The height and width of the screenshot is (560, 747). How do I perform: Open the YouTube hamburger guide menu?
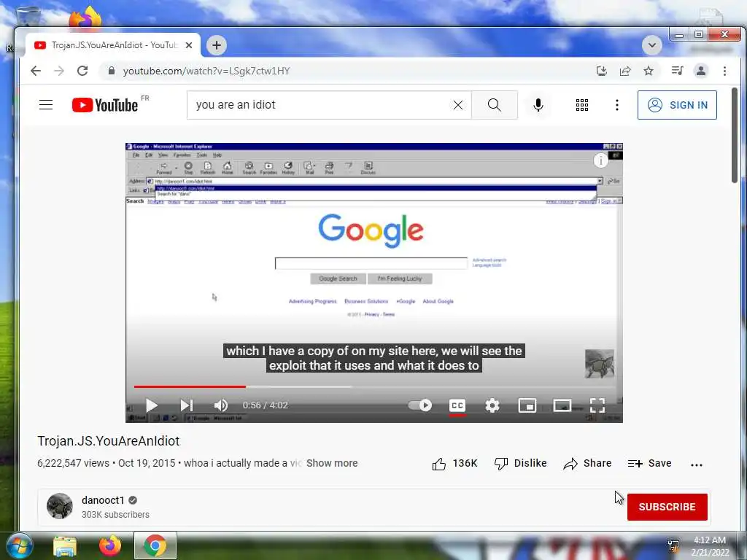pos(46,105)
